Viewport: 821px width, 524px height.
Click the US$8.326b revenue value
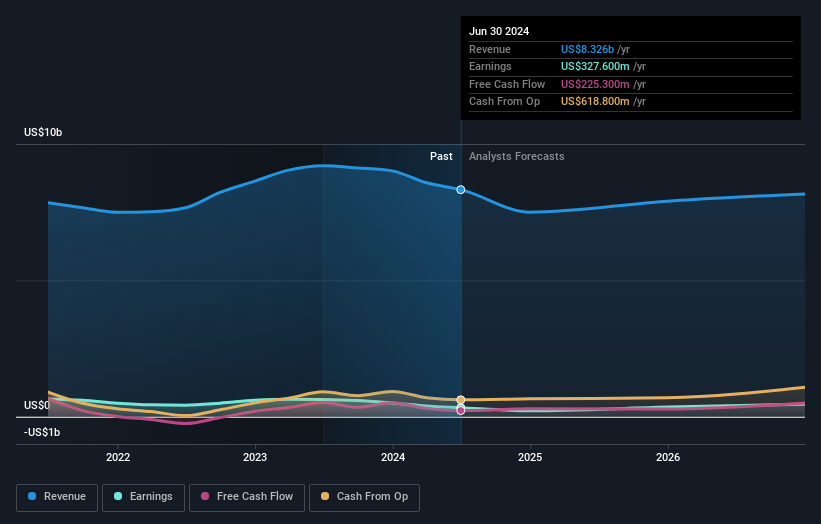click(x=587, y=49)
